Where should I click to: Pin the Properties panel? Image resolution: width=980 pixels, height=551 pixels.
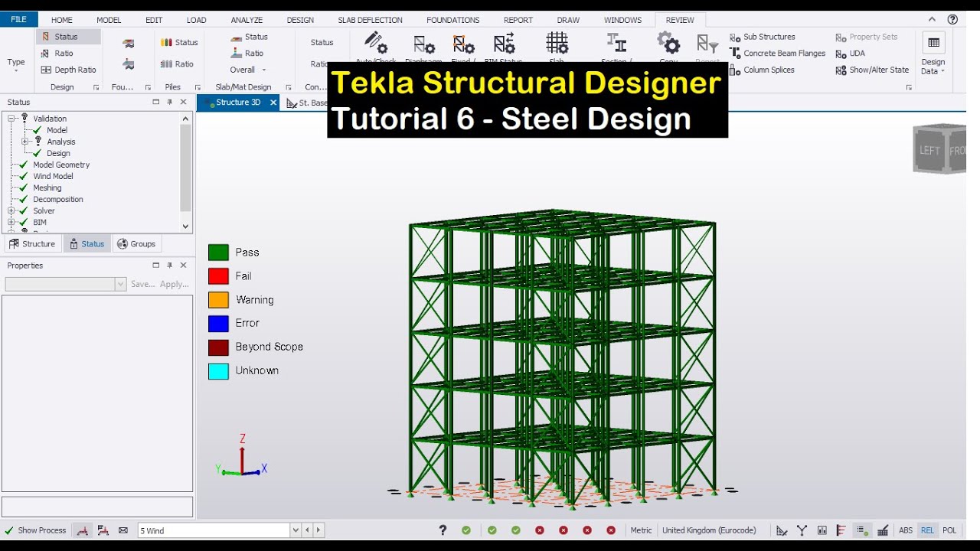(169, 266)
